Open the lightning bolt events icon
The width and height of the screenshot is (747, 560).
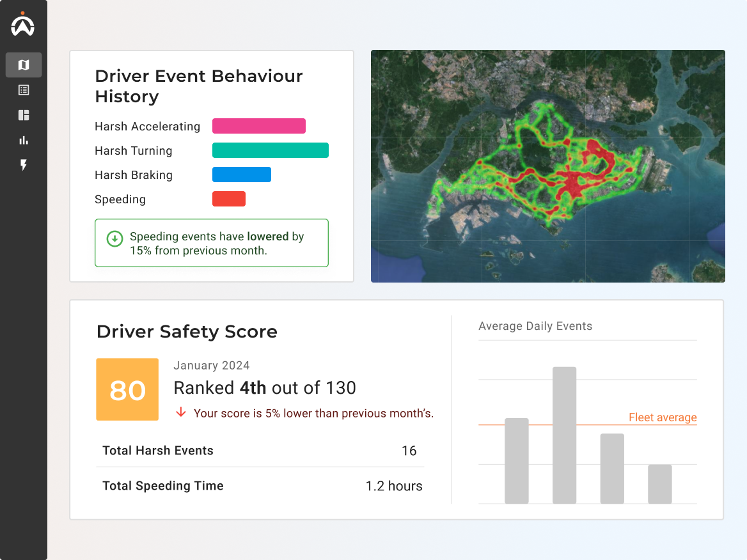point(24,165)
